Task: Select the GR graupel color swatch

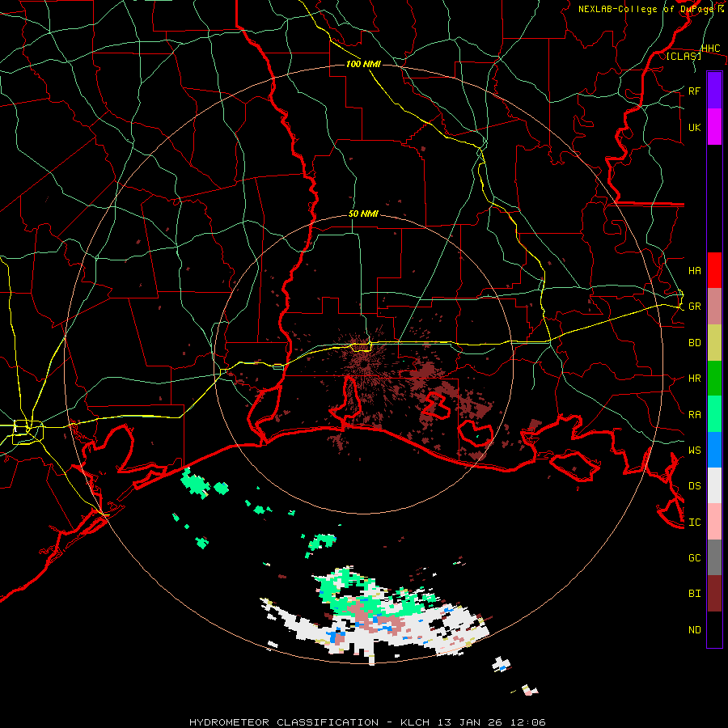Action: coord(714,307)
